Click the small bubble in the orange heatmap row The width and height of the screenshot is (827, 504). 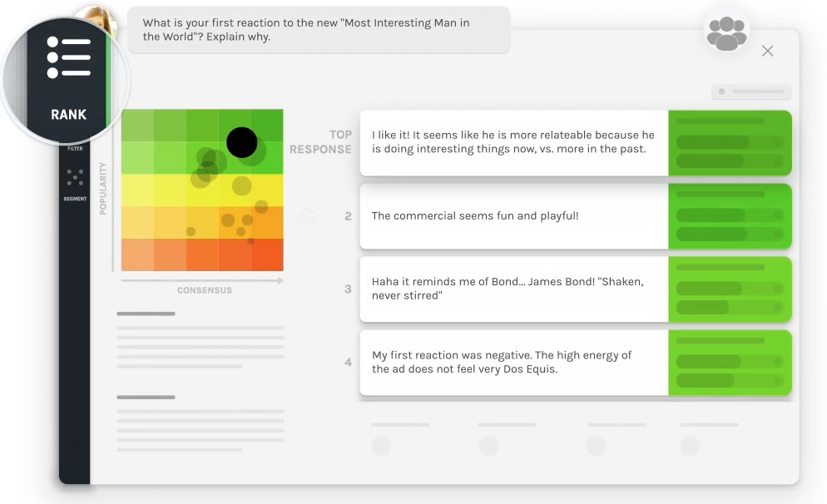[x=191, y=231]
